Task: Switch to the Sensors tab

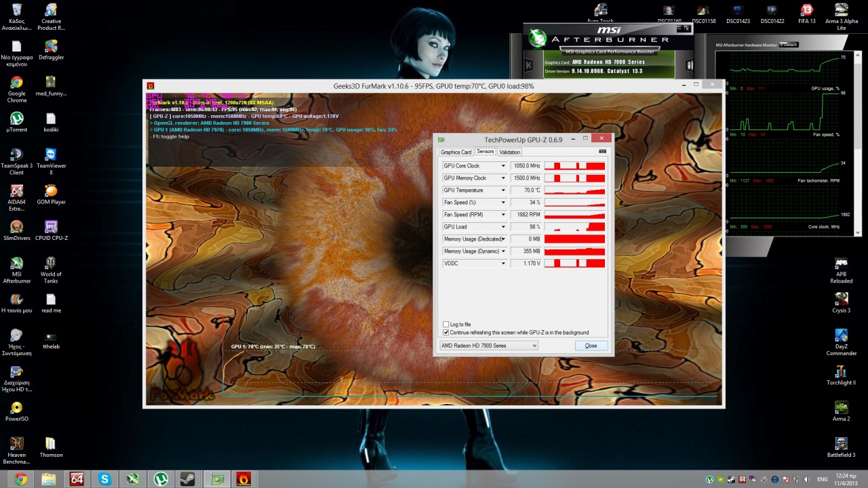Action: pyautogui.click(x=485, y=152)
